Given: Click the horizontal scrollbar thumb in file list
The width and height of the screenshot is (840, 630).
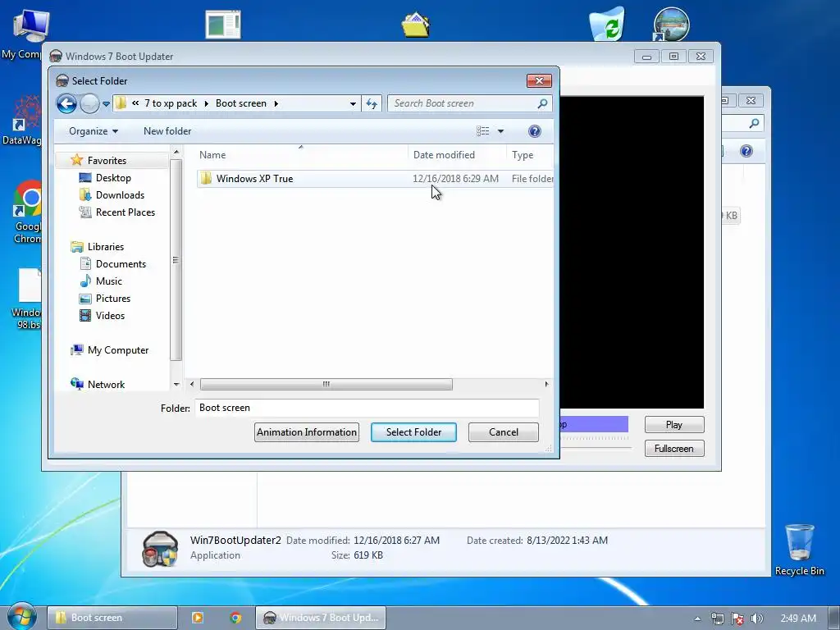Looking at the screenshot, I should point(326,384).
